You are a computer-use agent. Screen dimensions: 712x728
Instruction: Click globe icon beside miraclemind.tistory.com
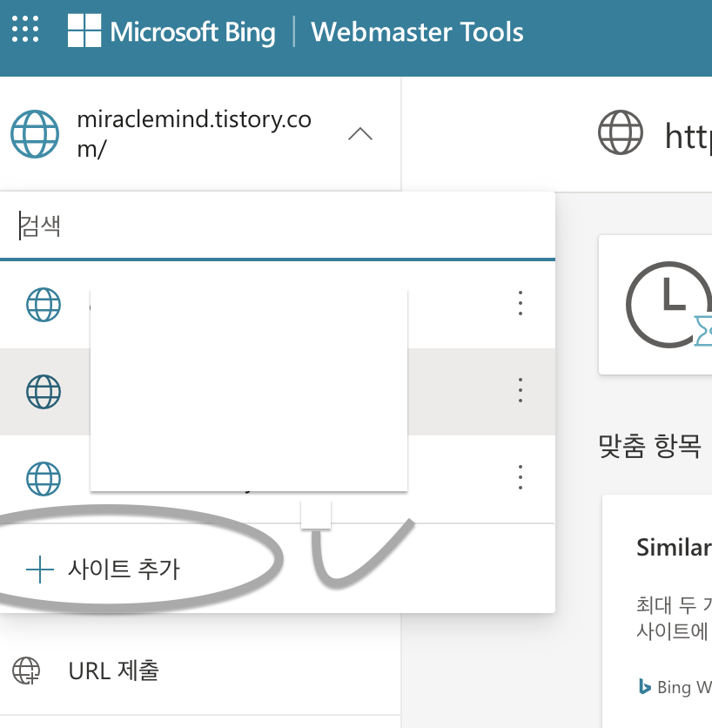click(x=35, y=134)
